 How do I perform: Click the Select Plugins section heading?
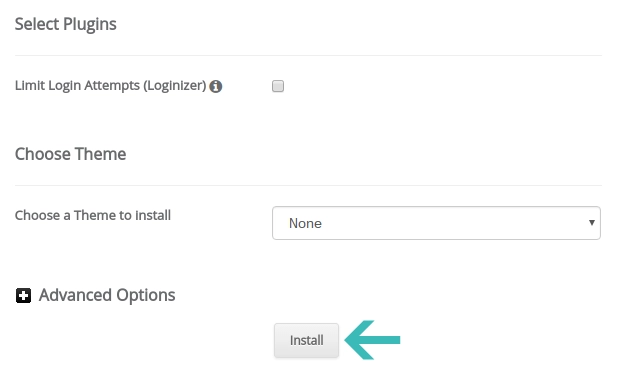[66, 24]
